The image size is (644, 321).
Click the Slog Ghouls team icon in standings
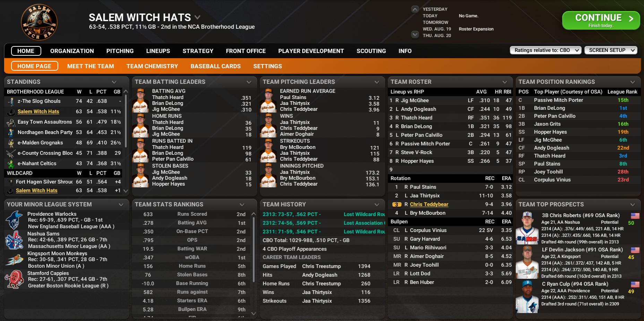(x=11, y=101)
